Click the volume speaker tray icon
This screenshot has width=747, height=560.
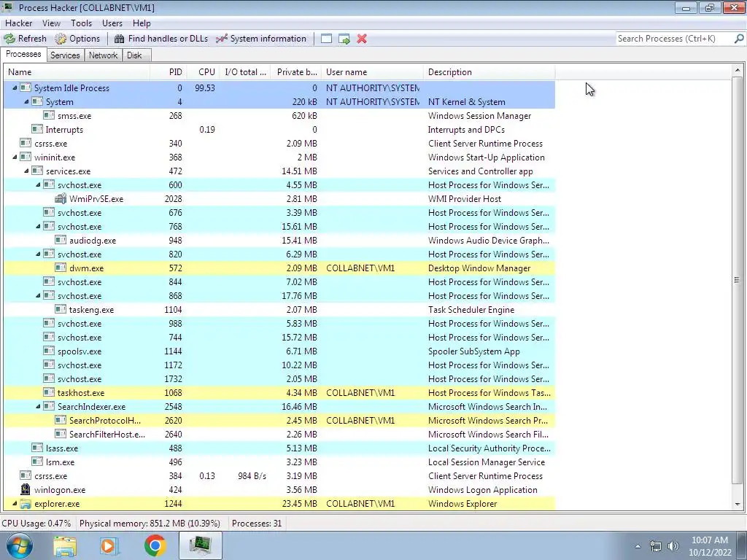pos(673,546)
